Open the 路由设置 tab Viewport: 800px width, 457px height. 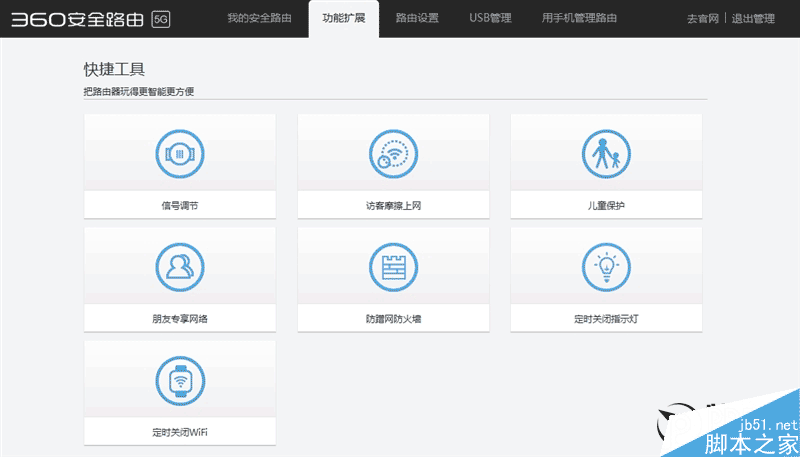coord(417,18)
